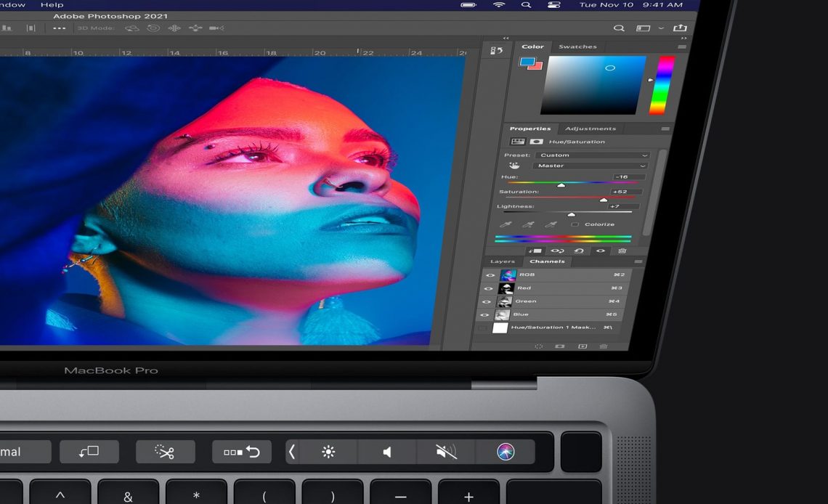Enable the Colorize checkbox

(576, 224)
